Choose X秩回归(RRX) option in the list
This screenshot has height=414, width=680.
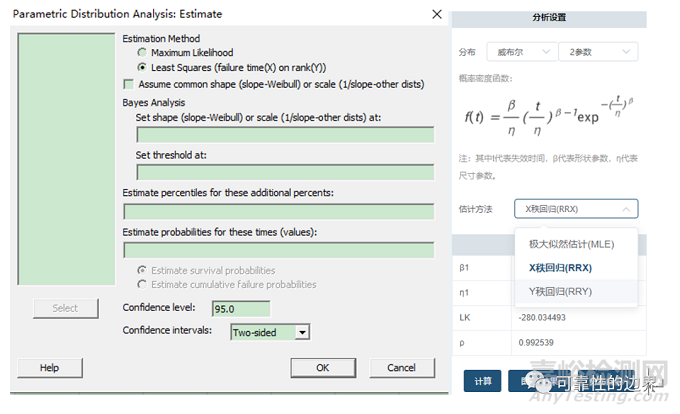[561, 267]
